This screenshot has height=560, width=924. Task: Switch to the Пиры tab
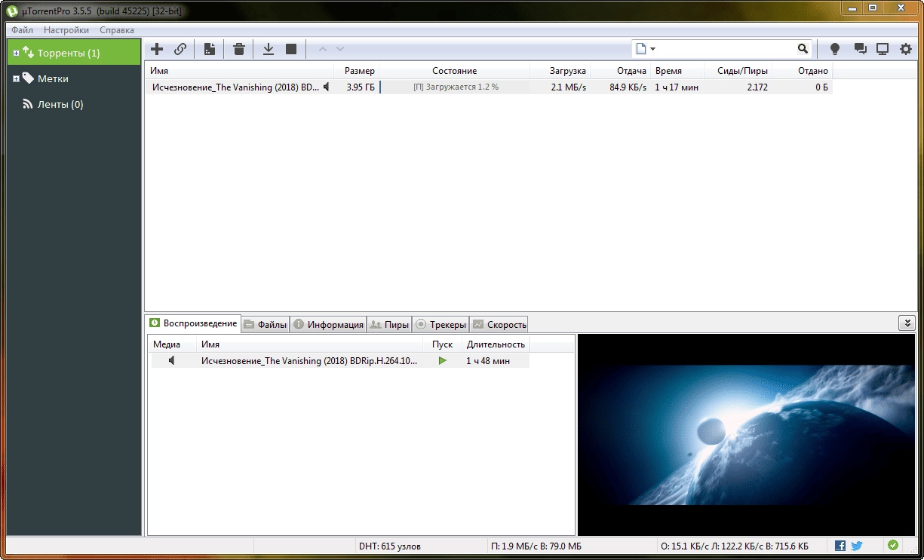pos(389,325)
